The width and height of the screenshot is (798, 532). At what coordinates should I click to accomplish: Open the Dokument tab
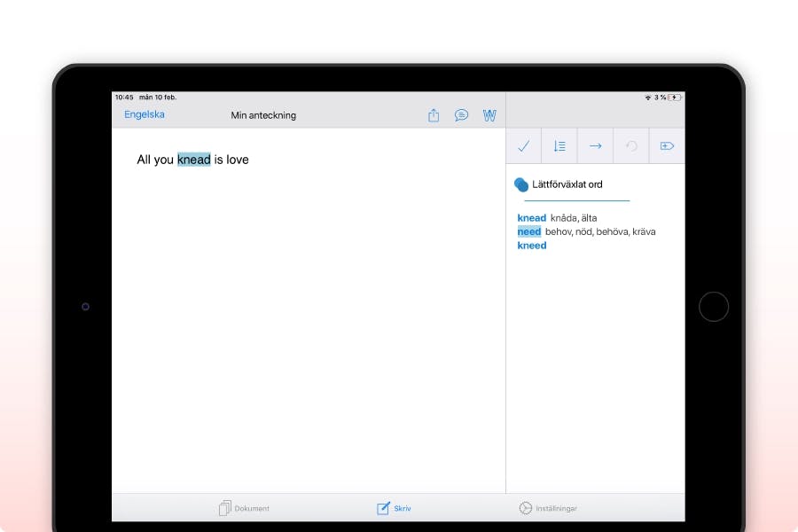coord(244,507)
